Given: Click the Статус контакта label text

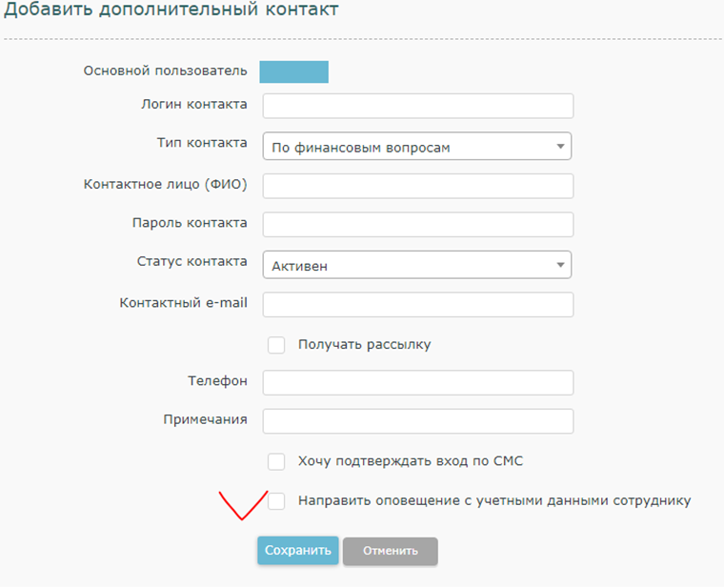Looking at the screenshot, I should pyautogui.click(x=193, y=261).
